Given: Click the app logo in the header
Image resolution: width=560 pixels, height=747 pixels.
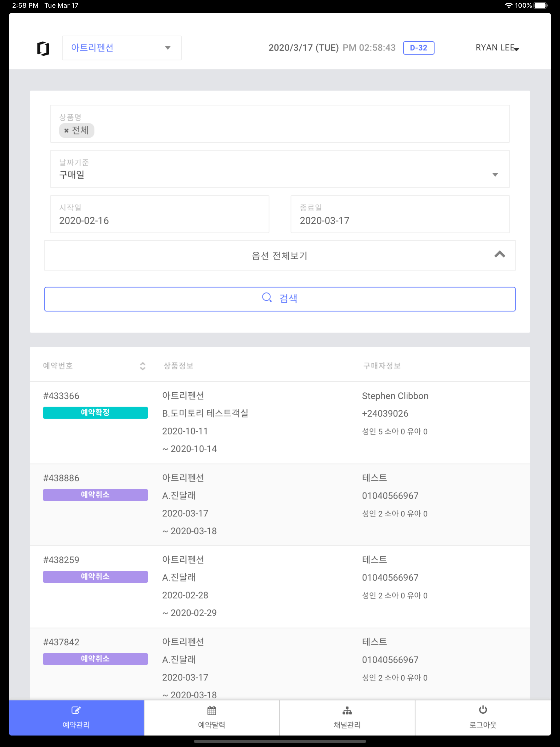Looking at the screenshot, I should point(43,48).
